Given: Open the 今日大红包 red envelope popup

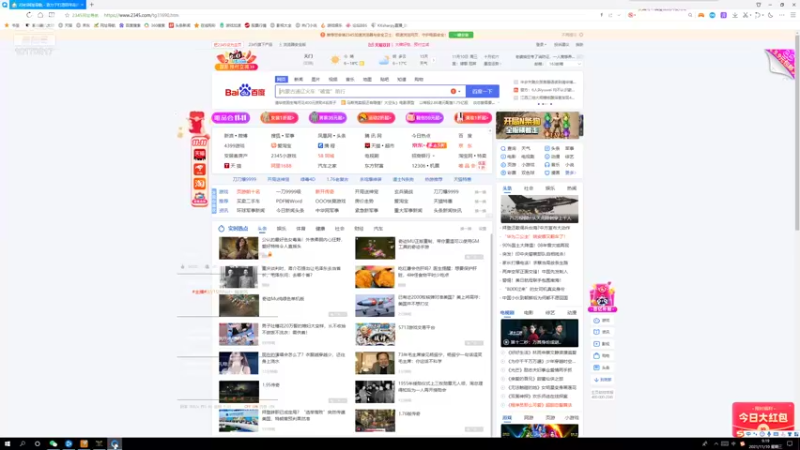Looking at the screenshot, I should (x=763, y=418).
